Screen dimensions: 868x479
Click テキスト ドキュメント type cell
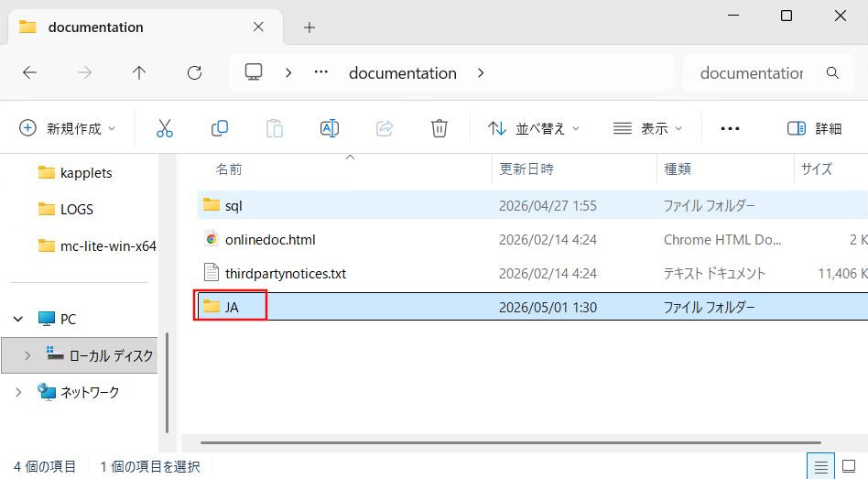pos(715,274)
